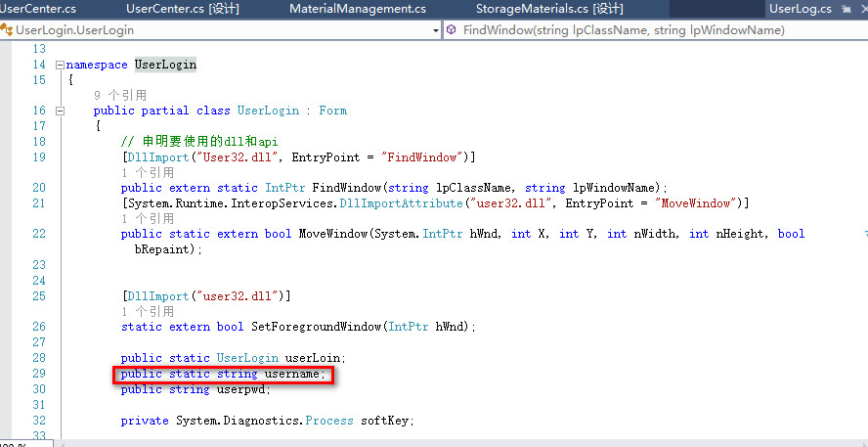This screenshot has width=868, height=447.
Task: Click the 'userLoin' variable on line 28
Action: tap(312, 358)
